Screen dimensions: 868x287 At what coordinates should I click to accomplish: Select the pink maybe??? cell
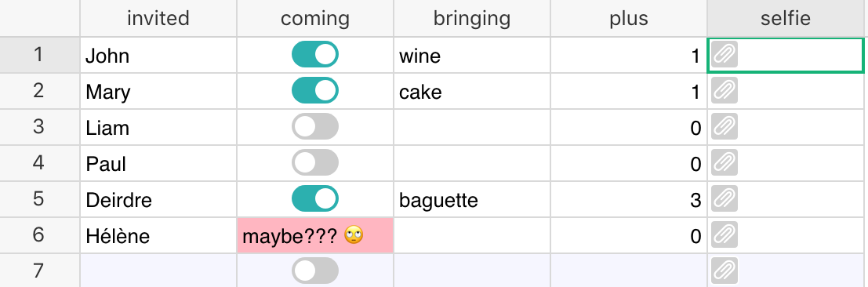(x=315, y=235)
